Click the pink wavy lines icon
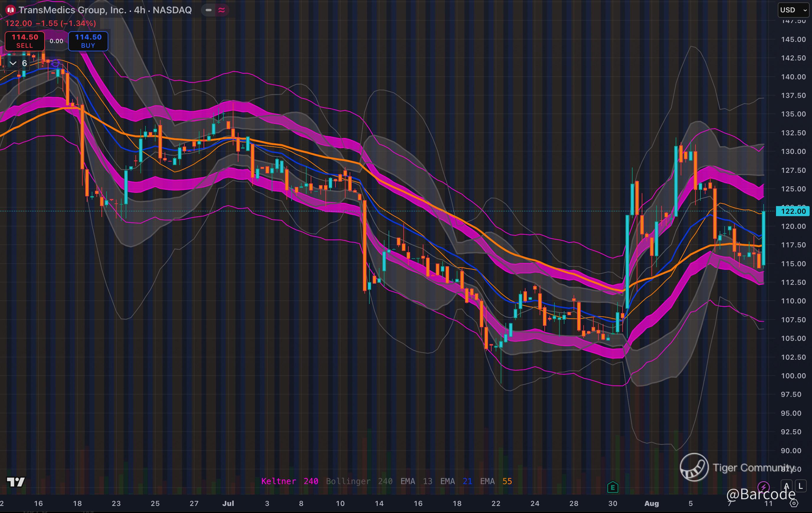 222,10
